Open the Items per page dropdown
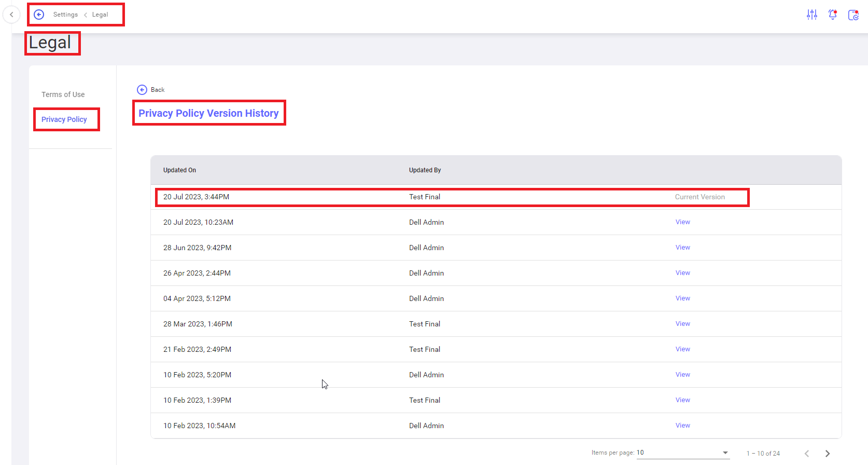The height and width of the screenshot is (465, 868). coord(683,453)
